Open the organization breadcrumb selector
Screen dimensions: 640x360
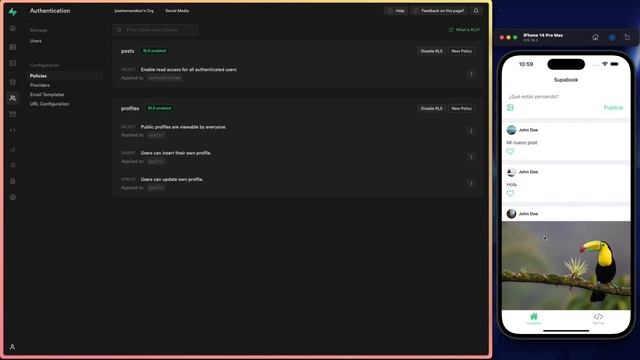(134, 11)
